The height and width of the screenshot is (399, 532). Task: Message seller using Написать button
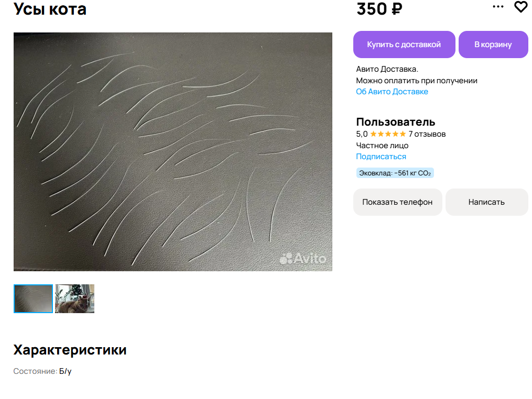pos(486,202)
